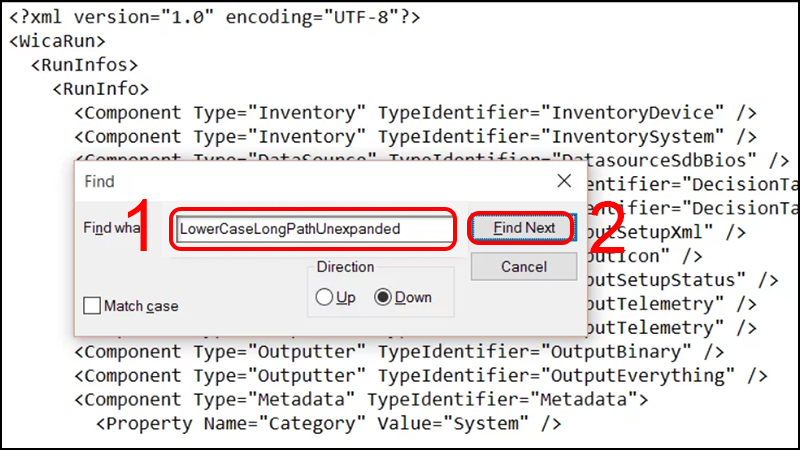Select the Up direction radio button
This screenshot has width=800, height=450.
(323, 297)
